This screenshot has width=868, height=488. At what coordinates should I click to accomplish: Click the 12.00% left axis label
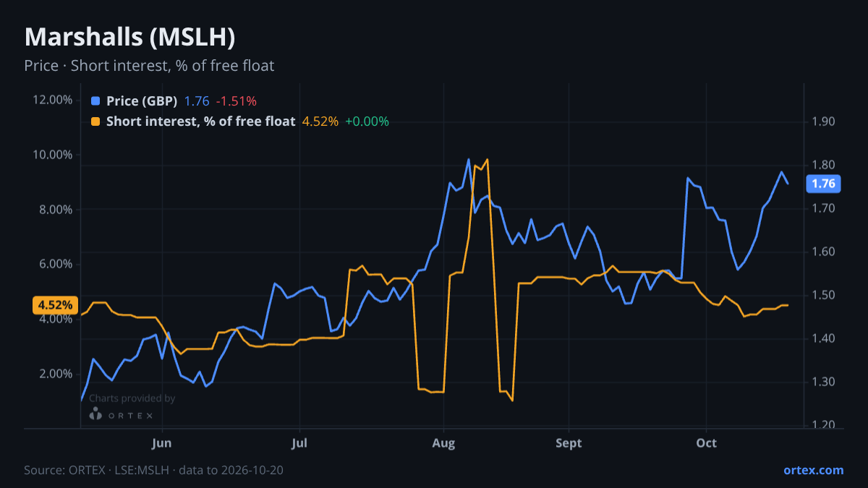(x=52, y=100)
